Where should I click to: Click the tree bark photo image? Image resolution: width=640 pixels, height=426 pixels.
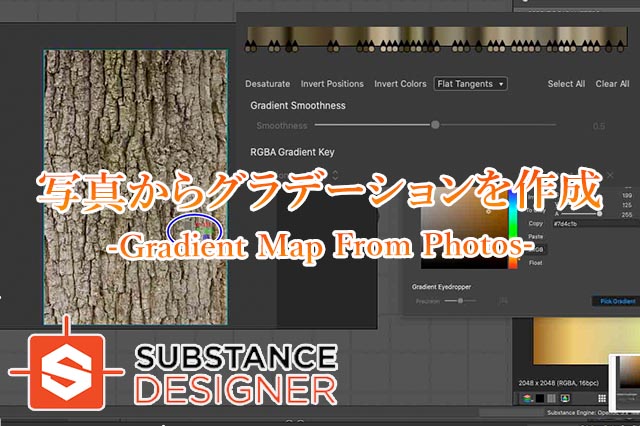(x=136, y=187)
